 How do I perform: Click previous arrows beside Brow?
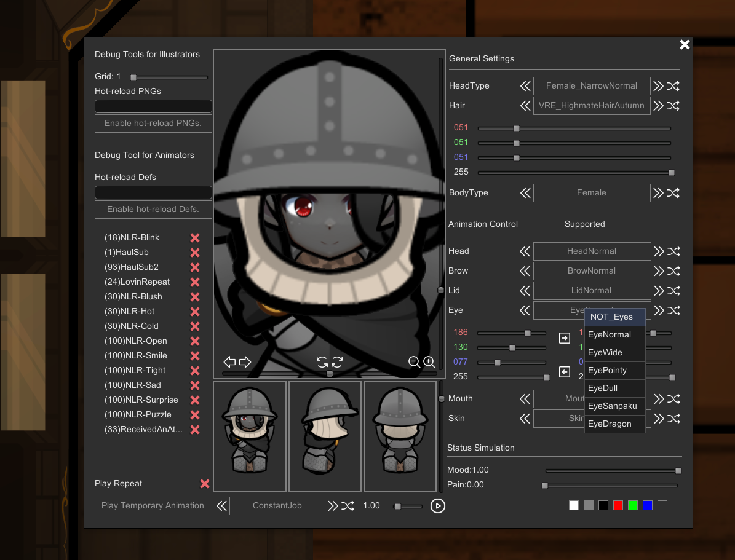tap(525, 271)
